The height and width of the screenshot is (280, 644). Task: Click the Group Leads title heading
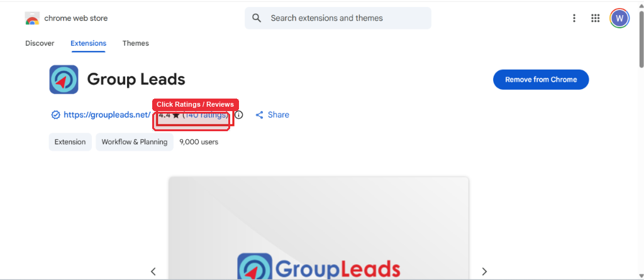[136, 80]
